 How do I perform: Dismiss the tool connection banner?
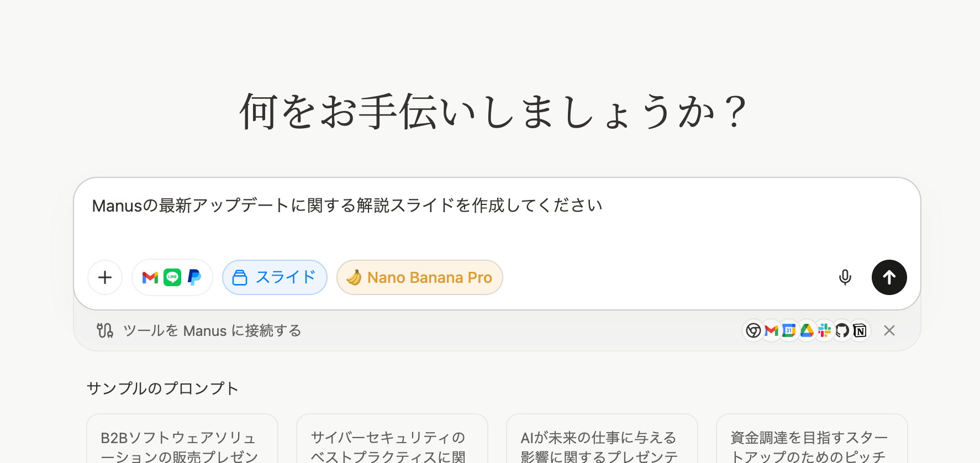point(889,330)
